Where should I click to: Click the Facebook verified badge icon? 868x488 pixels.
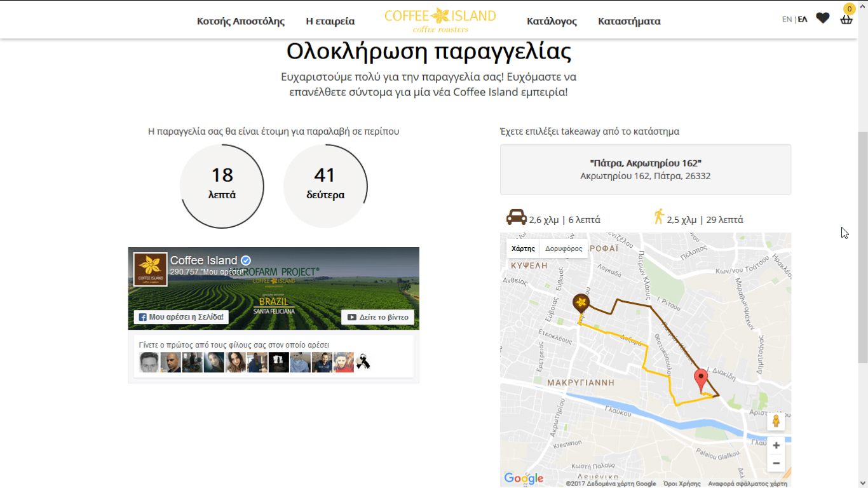(x=246, y=261)
